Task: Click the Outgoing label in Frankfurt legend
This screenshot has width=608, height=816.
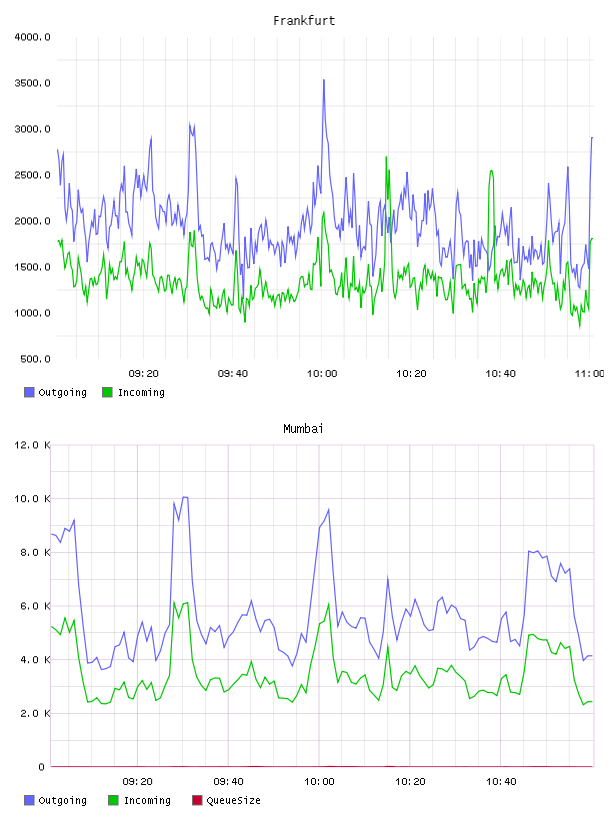Action: 62,392
